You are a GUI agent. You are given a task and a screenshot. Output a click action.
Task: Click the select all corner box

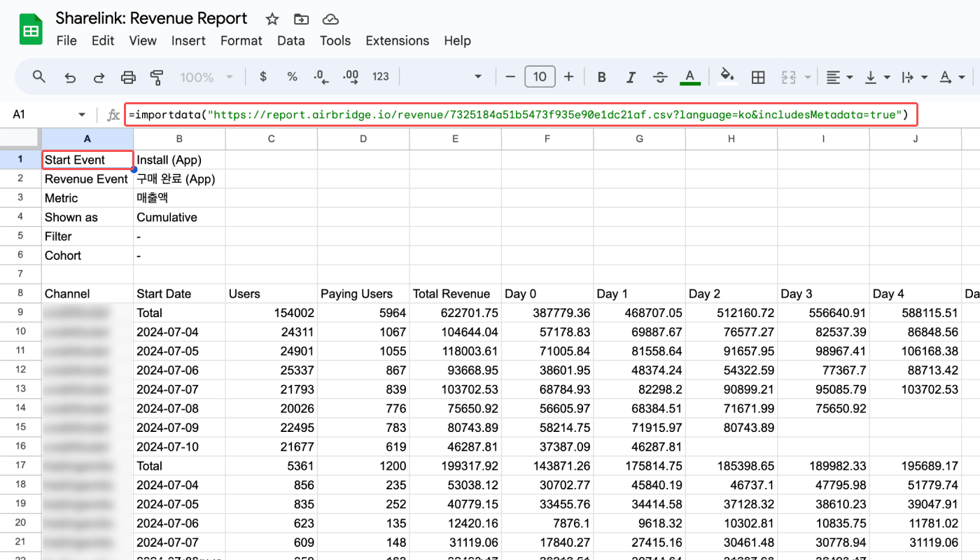[20, 139]
